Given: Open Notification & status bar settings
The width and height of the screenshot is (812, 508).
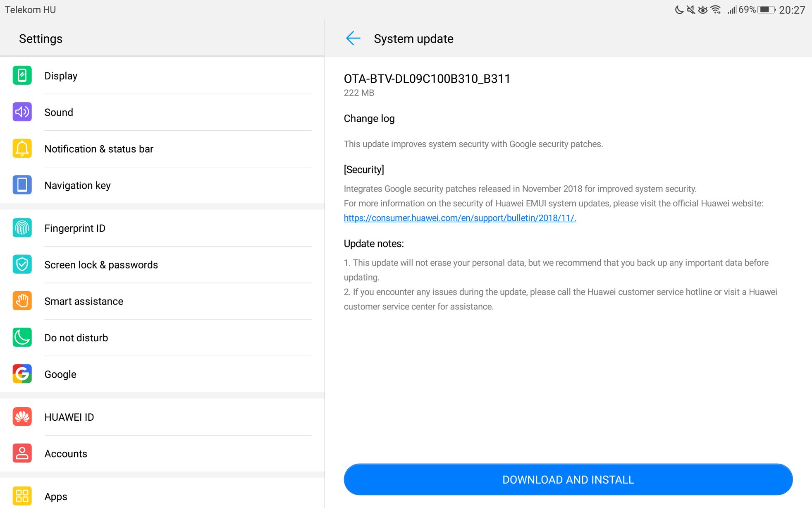Looking at the screenshot, I should pyautogui.click(x=162, y=149).
